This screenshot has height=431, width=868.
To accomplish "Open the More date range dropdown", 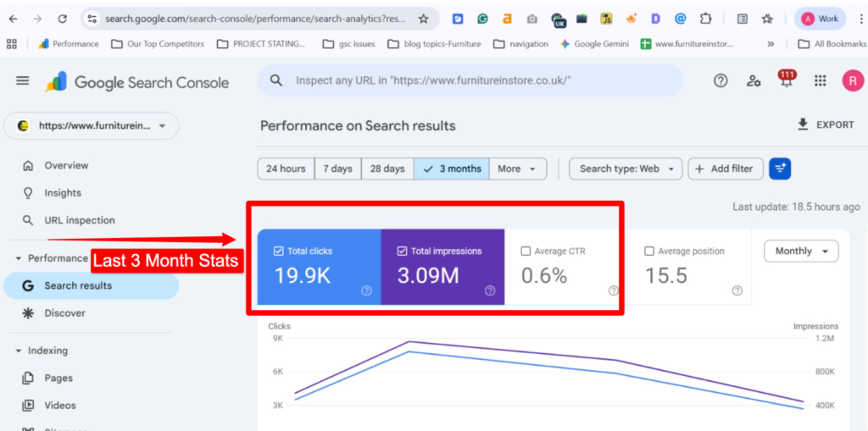I will click(x=518, y=169).
